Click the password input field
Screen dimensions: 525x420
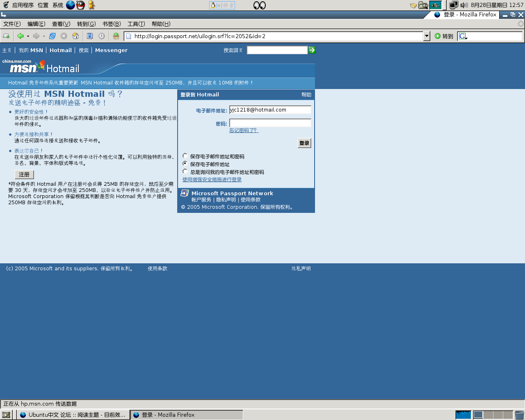[270, 123]
